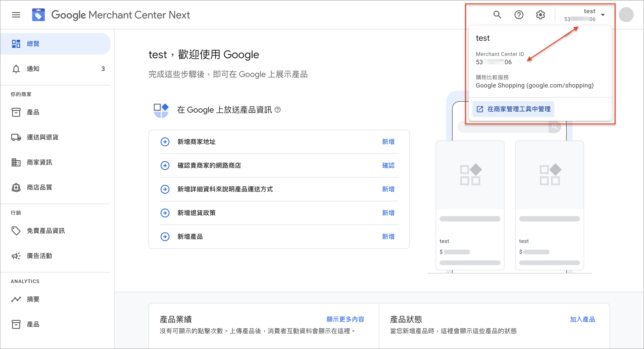Screen dimensions: 644x349
Task: Click the 廣告活動 megaphone icon
Action: point(16,256)
